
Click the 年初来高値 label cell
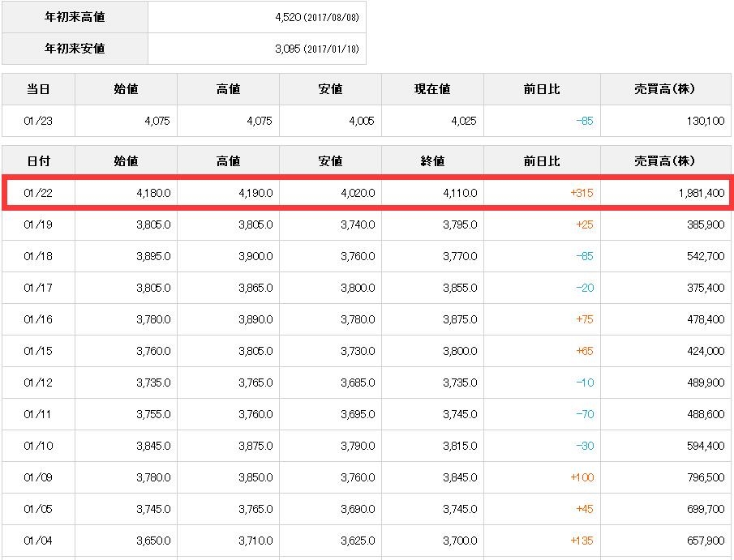[x=75, y=17]
